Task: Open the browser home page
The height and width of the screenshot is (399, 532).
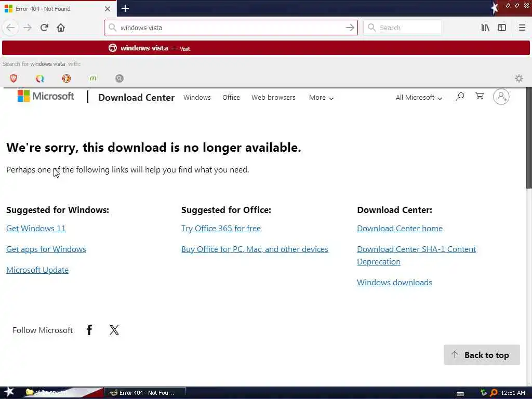Action: click(x=61, y=28)
